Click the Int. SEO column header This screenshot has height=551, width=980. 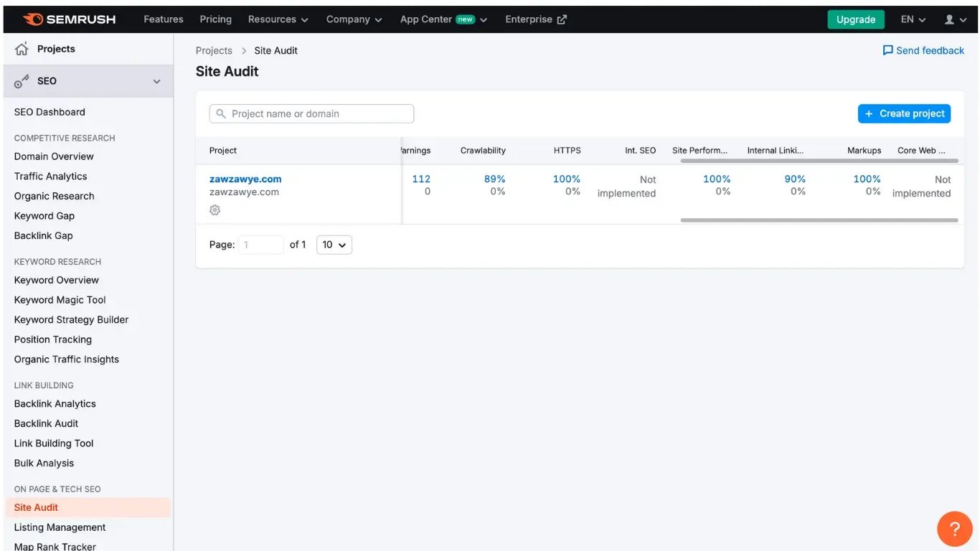tap(641, 151)
